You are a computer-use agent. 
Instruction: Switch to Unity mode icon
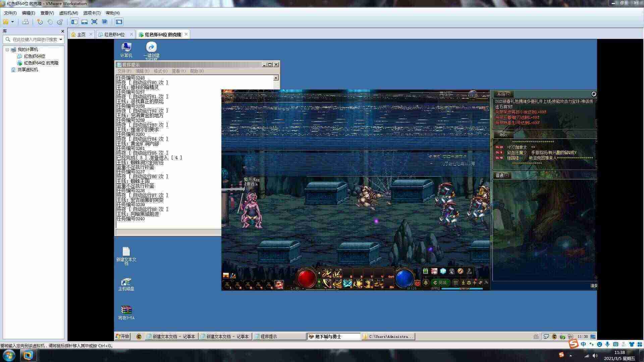coord(105,22)
